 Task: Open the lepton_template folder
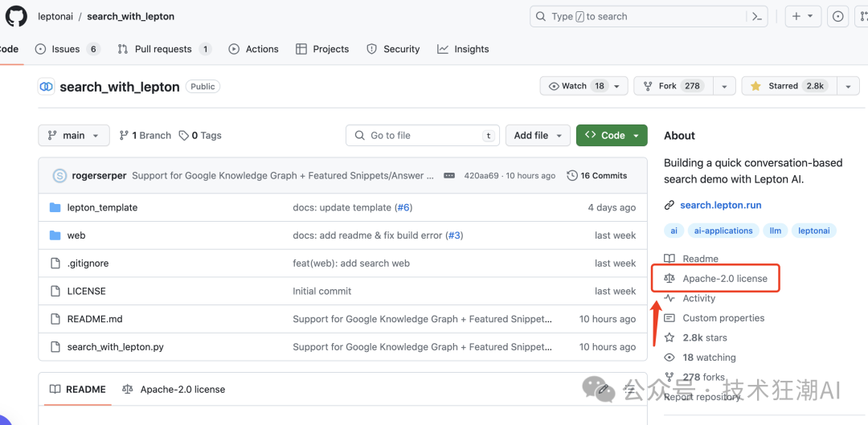click(102, 207)
